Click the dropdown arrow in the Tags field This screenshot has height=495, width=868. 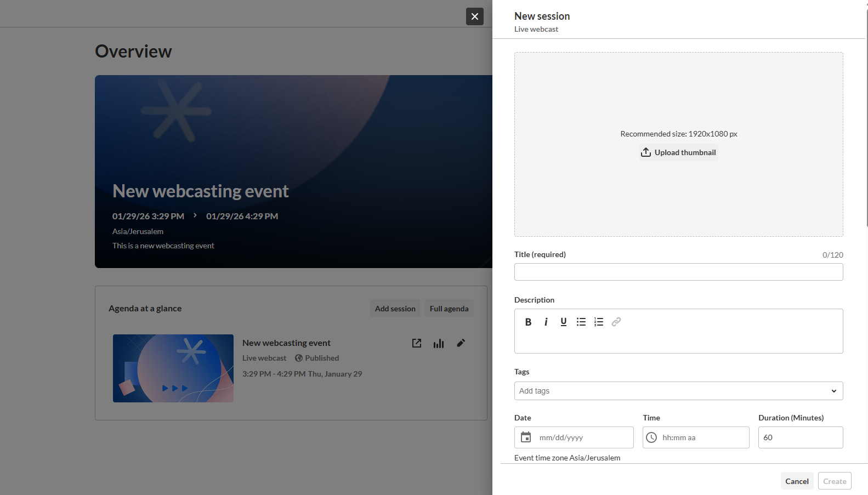click(x=833, y=391)
